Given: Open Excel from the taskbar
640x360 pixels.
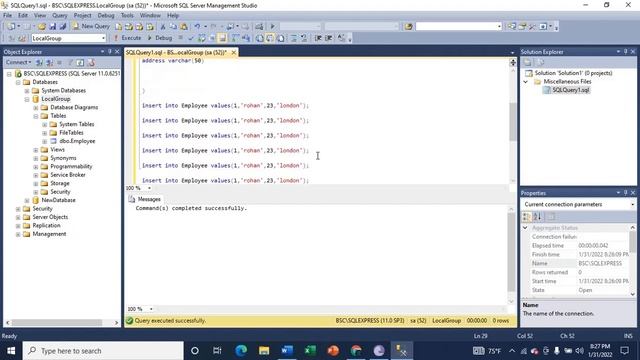Looking at the screenshot, I should [310, 351].
